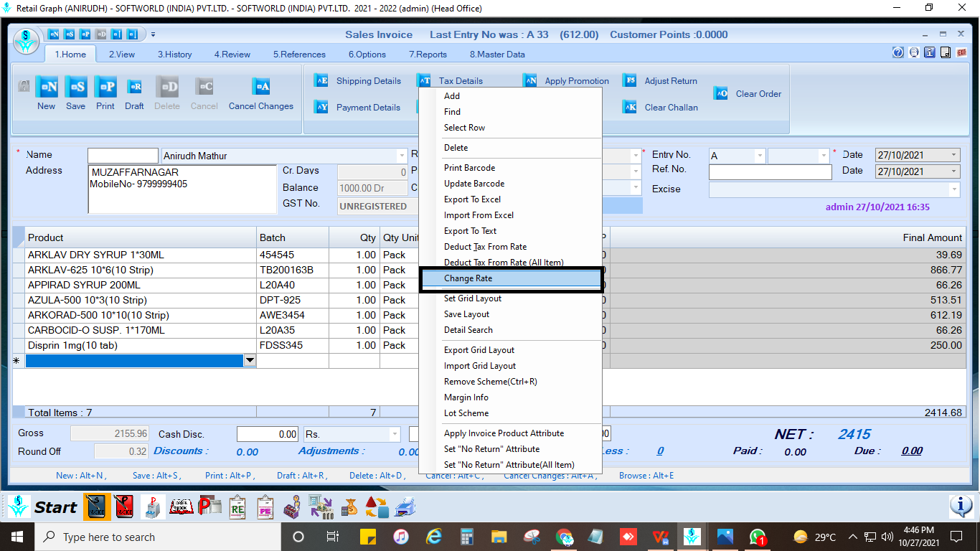Open the money bag calculator shortcut icon
Viewport: 980px width, 551px height.
(x=349, y=507)
